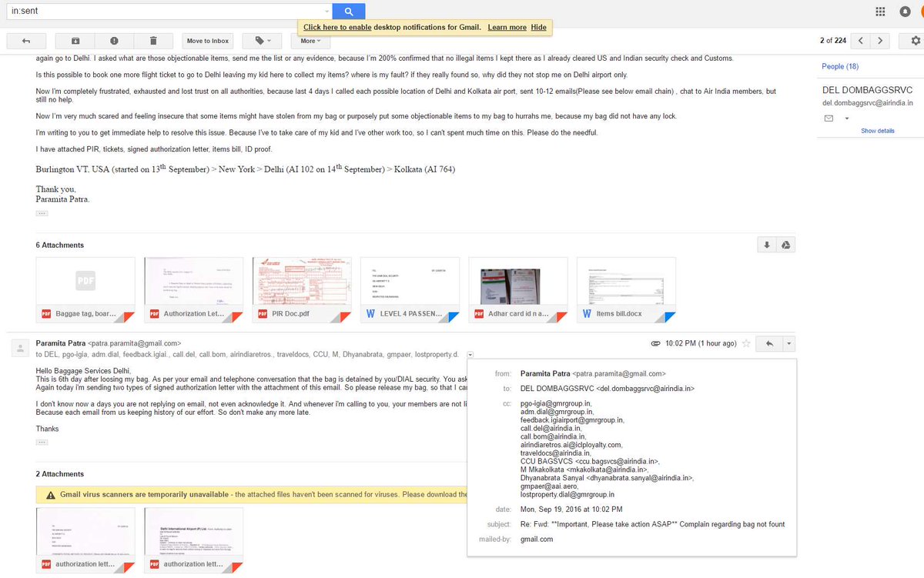This screenshot has height=578, width=924.
Task: Report this conversation as spam
Action: (x=114, y=41)
